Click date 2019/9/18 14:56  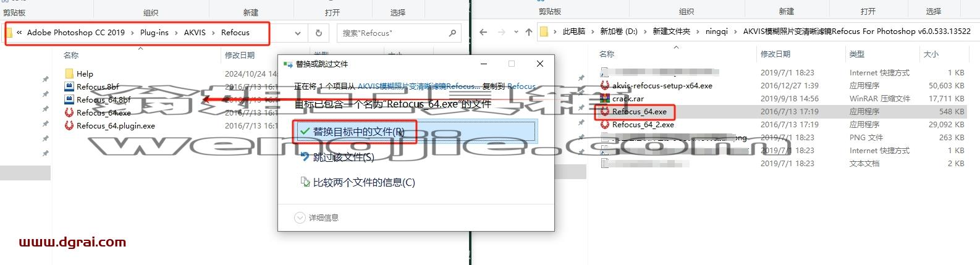pos(790,98)
